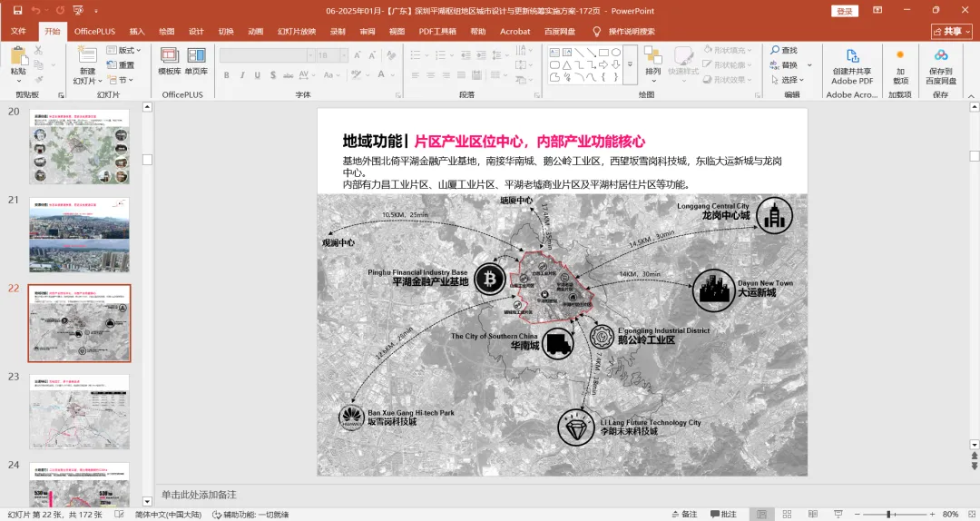Click the Save icon in the quick access toolbar

(x=17, y=11)
